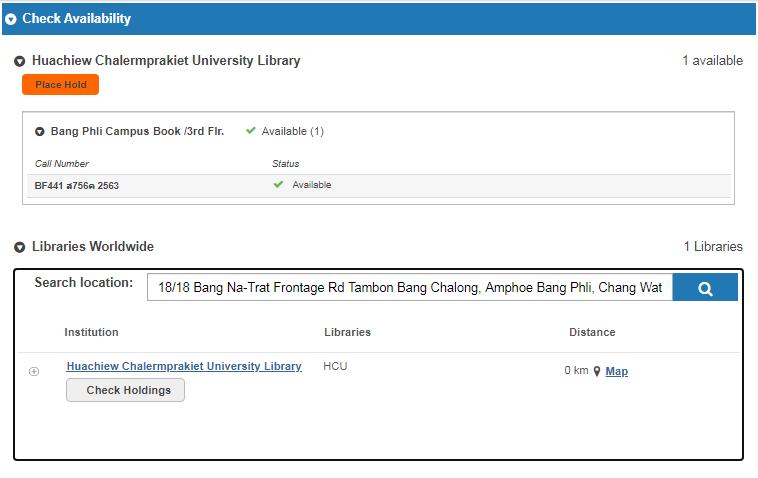Click the Call Number column heading
Viewport: 758px width, 478px height.
click(x=62, y=164)
